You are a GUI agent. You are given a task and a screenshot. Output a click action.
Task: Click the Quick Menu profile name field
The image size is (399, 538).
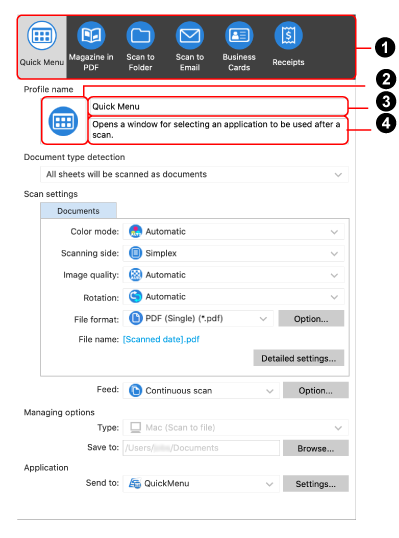[218, 106]
